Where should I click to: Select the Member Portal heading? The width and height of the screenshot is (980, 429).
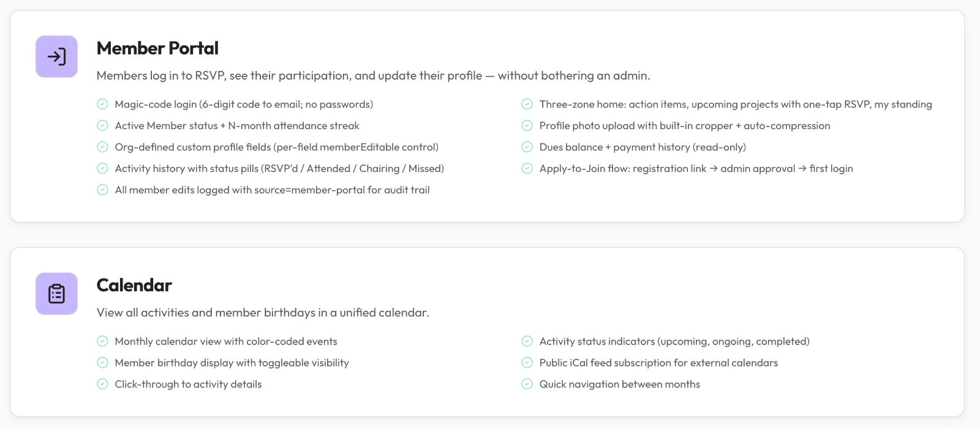click(157, 48)
